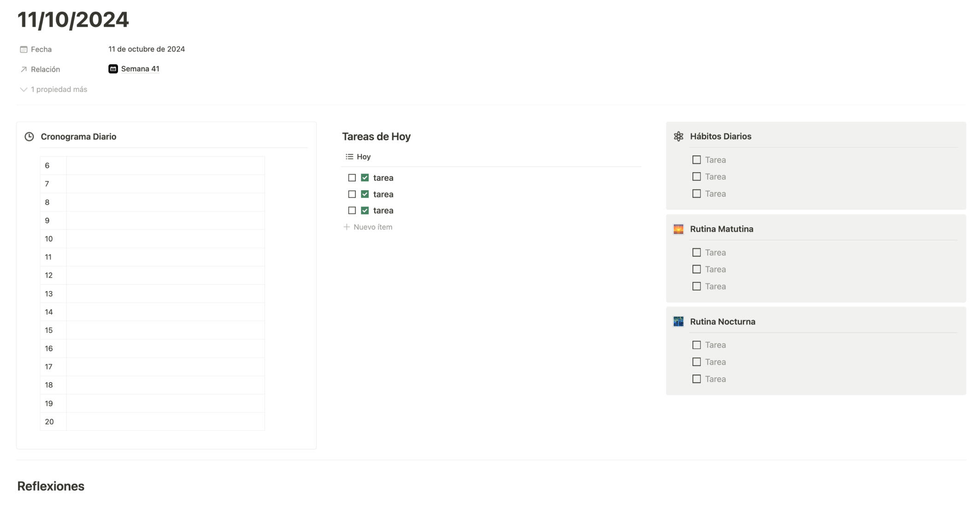
Task: Uncheck green checkbox of first tarea item
Action: [x=365, y=178]
